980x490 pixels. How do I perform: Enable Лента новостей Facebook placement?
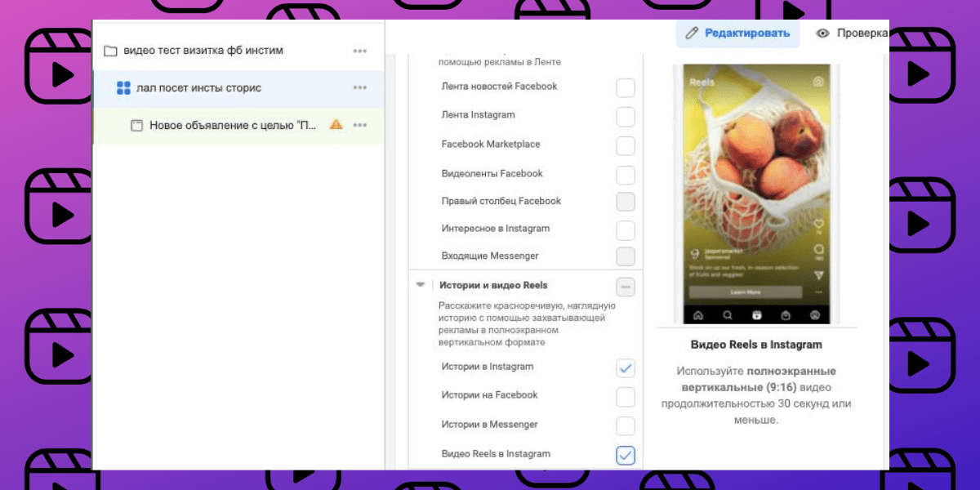coord(626,87)
